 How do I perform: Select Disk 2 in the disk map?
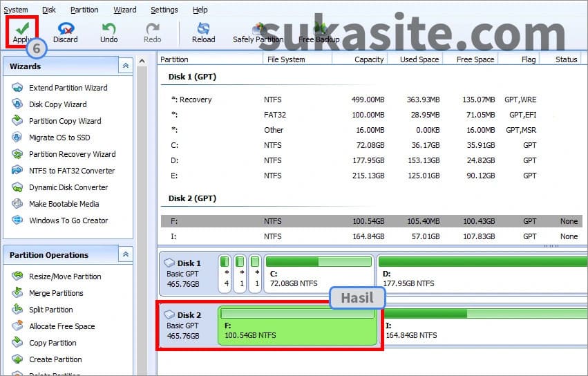coord(187,326)
